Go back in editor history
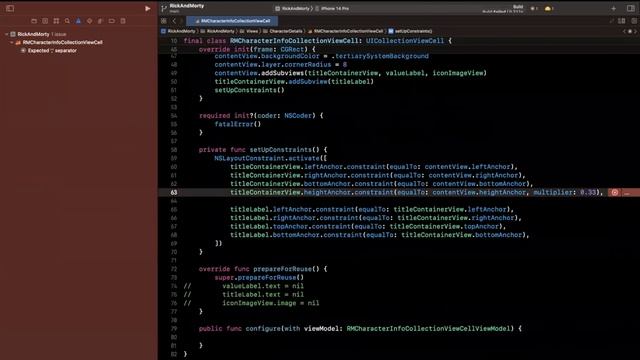This screenshot has width=640, height=360. (174, 21)
